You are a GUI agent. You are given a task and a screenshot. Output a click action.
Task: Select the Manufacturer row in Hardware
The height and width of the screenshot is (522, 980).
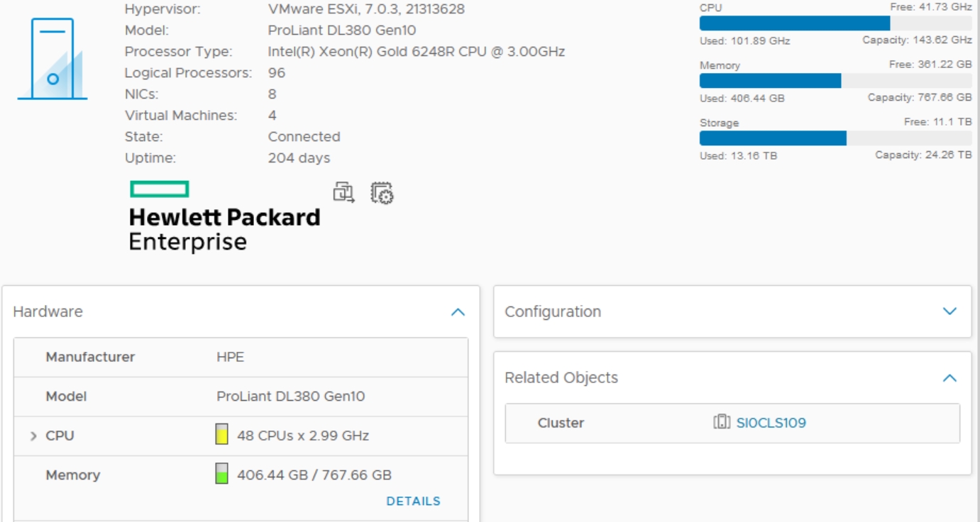click(241, 357)
